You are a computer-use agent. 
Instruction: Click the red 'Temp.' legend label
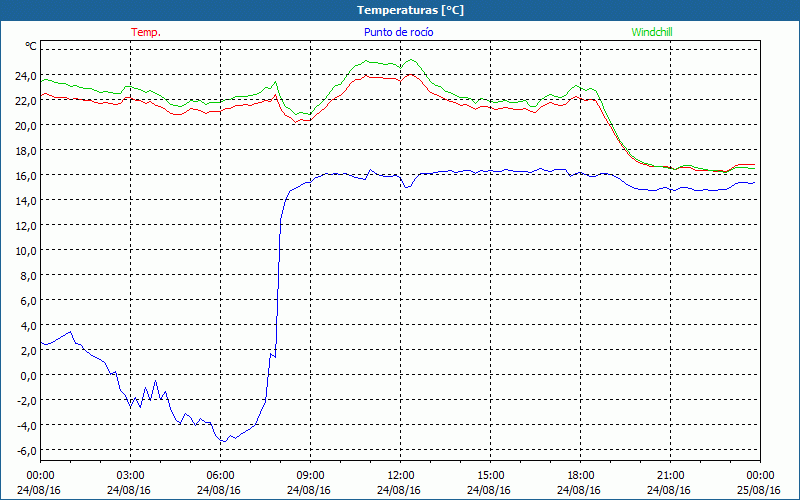coord(146,32)
